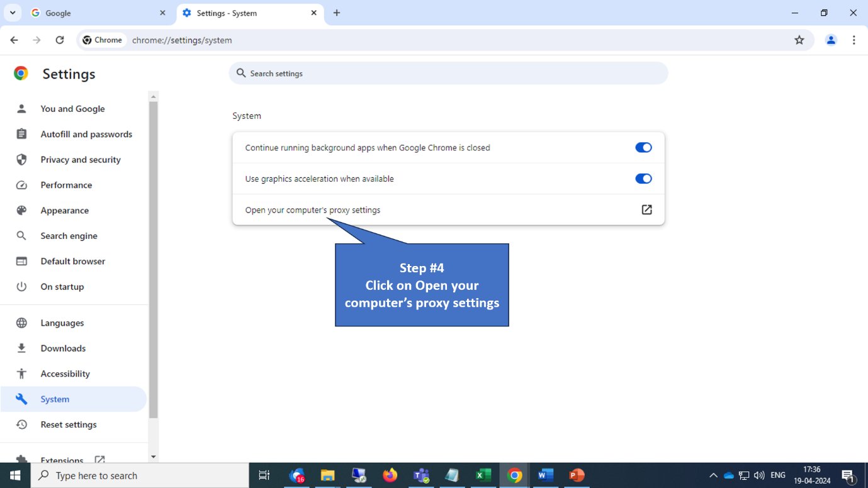Image resolution: width=868 pixels, height=488 pixels.
Task: Click network icon in system tray
Action: [744, 475]
